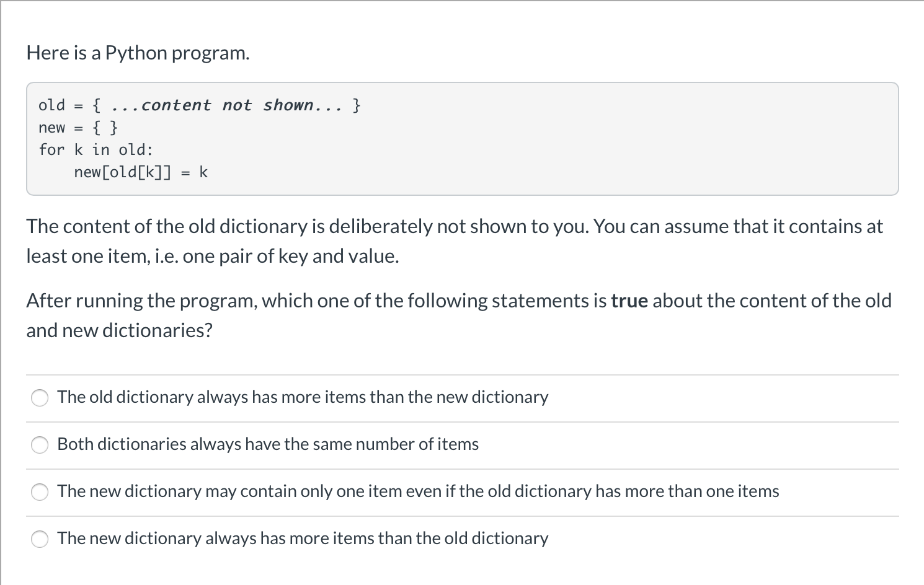Viewport: 924px width, 585px height.
Task: Select the first answer radio button
Action: [39, 398]
